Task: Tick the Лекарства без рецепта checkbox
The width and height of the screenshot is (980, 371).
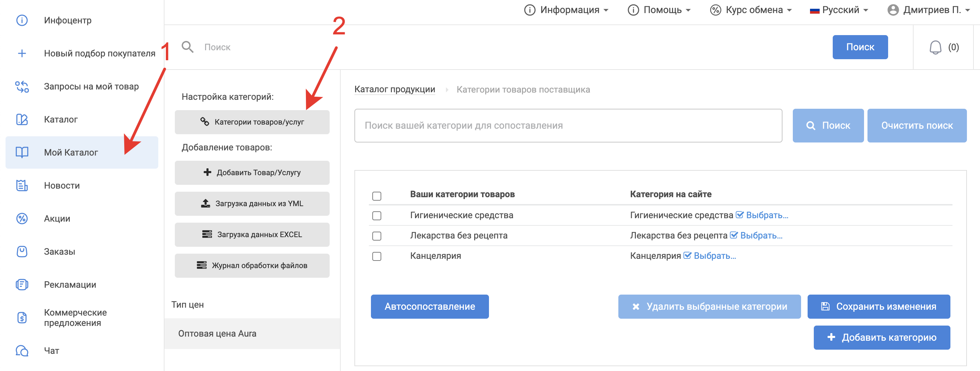Action: (377, 236)
